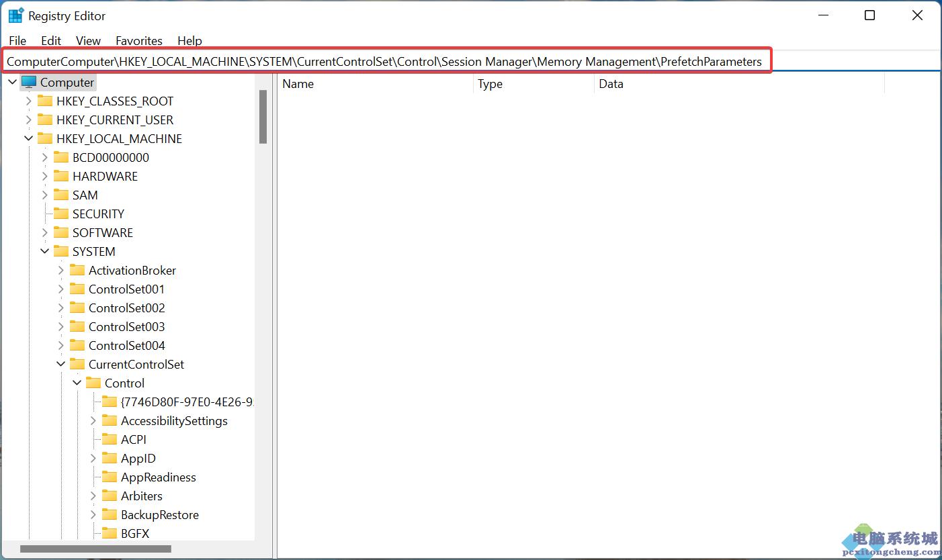
Task: Click the ControlSet004 folder icon
Action: coord(77,345)
